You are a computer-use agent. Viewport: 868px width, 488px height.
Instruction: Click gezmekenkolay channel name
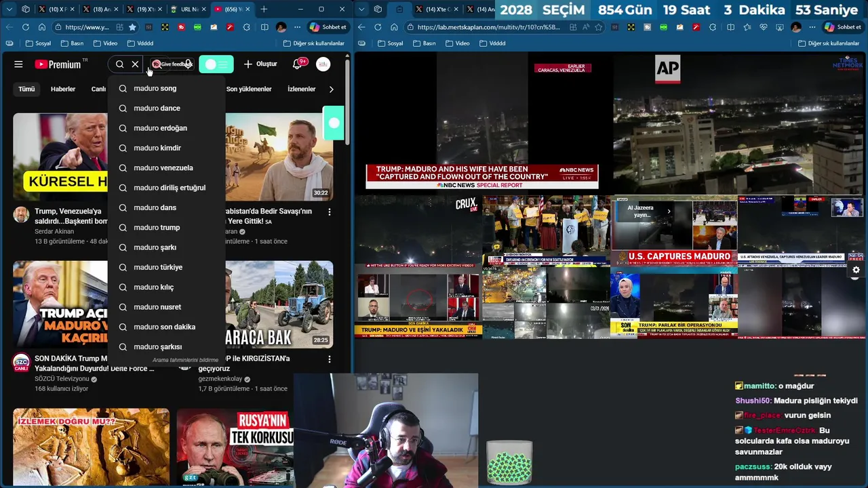(220, 379)
